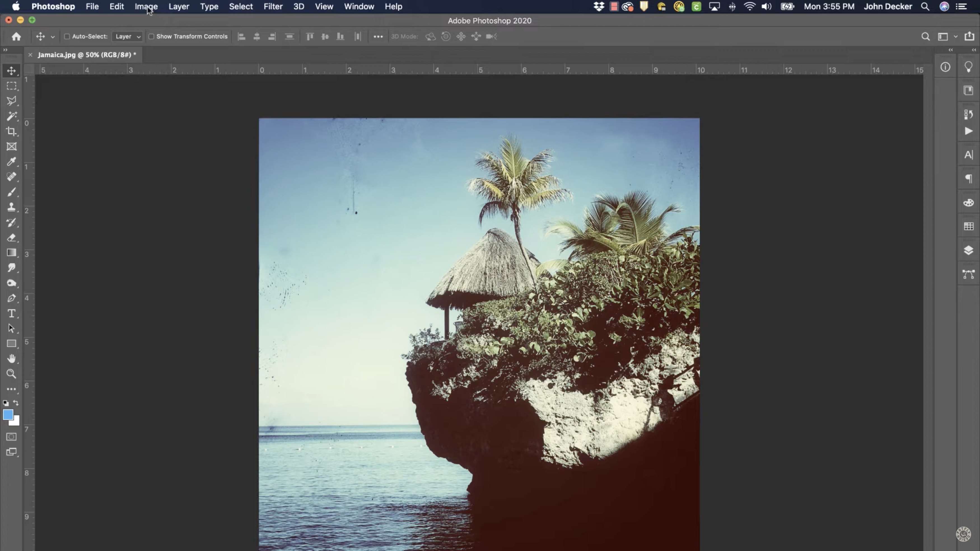Close the Jamaica.jpg document tab
This screenshot has width=980, height=551.
(x=30, y=55)
